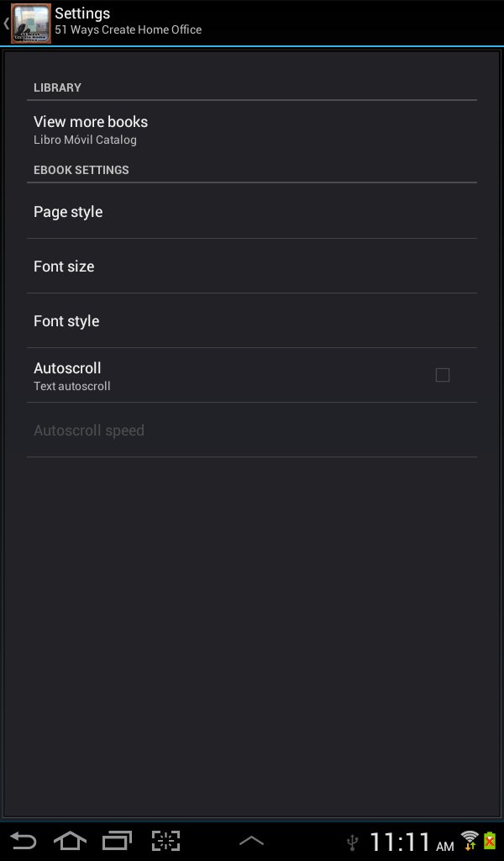The height and width of the screenshot is (861, 504).
Task: Select the Settings header title
Action: (x=81, y=13)
